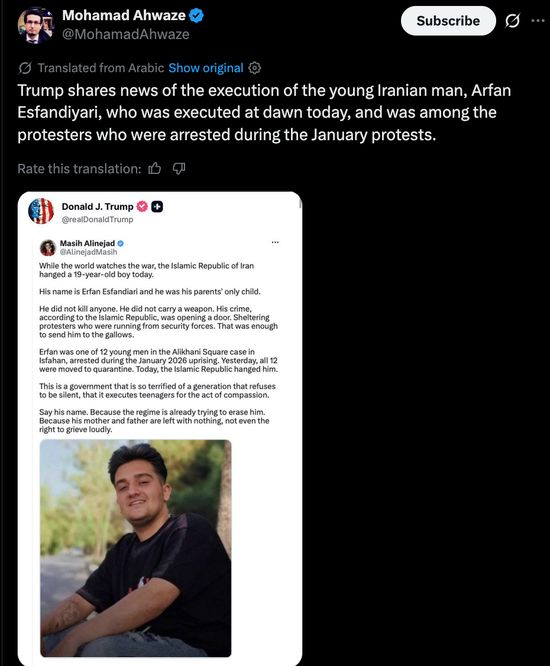Rate translation with thumbs up

155,169
